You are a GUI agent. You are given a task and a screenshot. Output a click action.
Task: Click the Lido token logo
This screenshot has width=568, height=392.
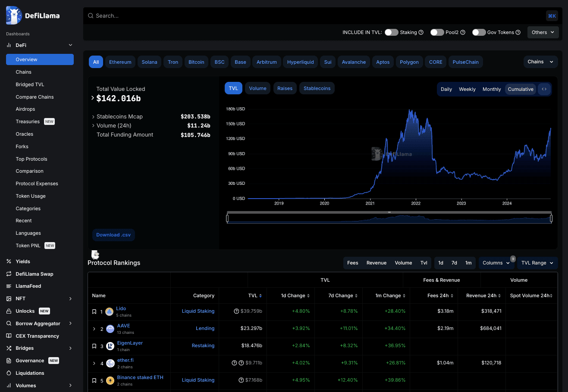click(110, 311)
